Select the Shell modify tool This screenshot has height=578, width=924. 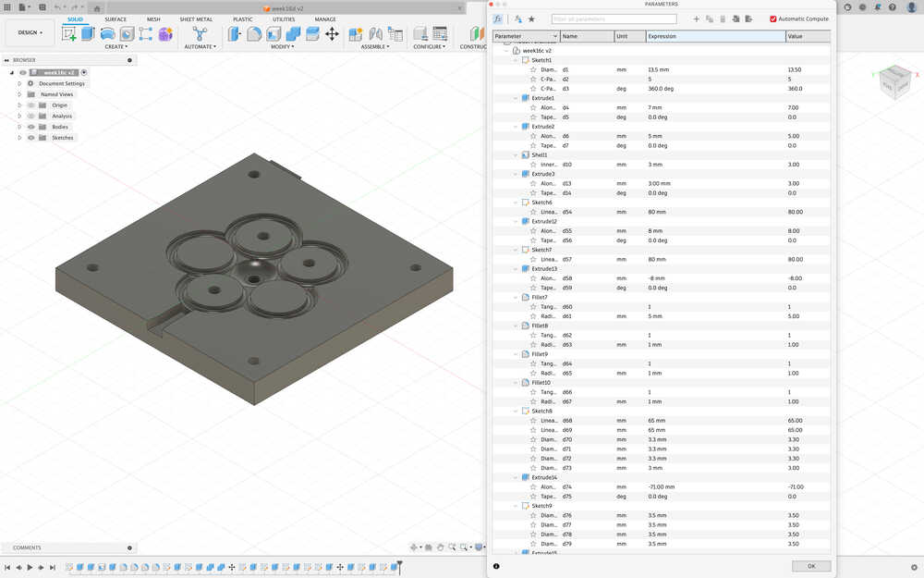click(274, 33)
